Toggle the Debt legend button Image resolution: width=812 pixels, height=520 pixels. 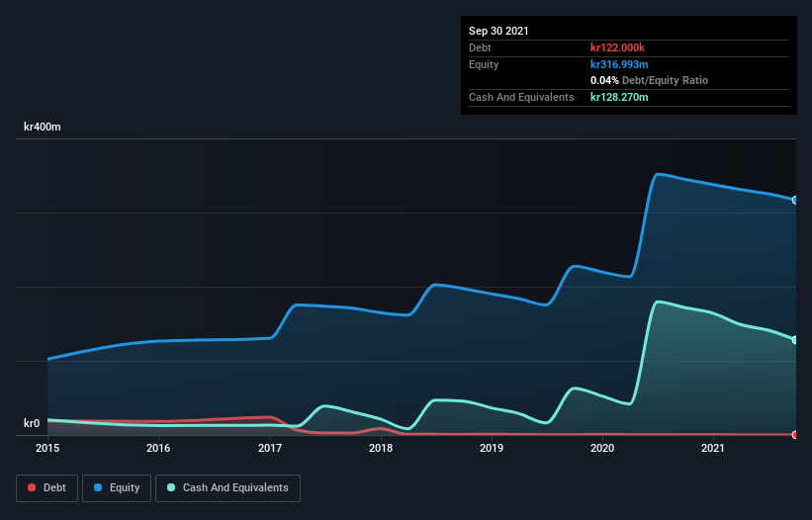(47, 488)
